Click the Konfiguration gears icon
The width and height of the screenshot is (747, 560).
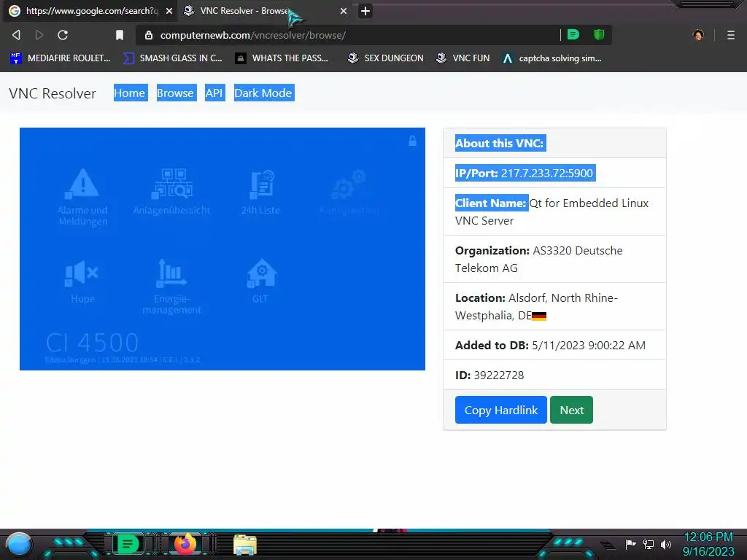[x=349, y=184]
